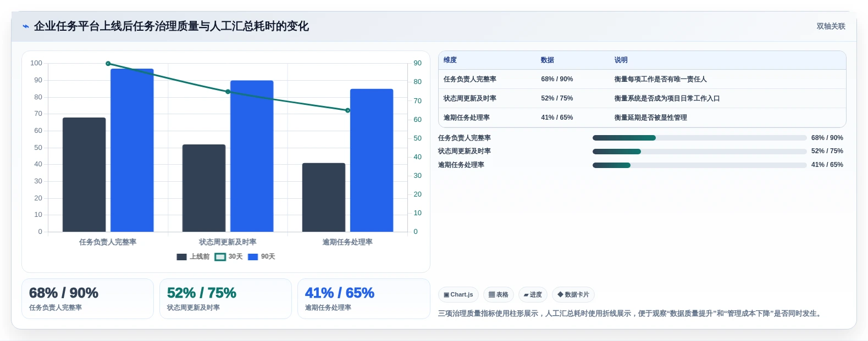Click the 52% / 75% summary card
Screen dimensions: 868x341
tap(225, 299)
